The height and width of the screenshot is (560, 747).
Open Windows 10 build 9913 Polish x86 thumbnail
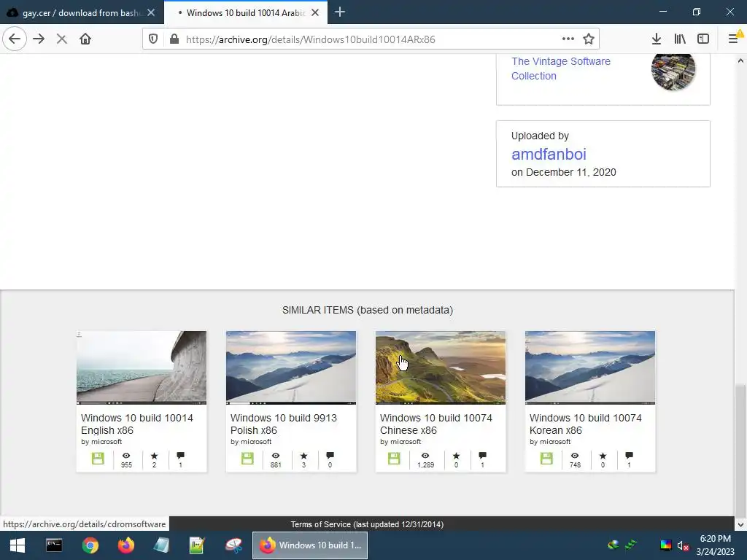pos(291,367)
